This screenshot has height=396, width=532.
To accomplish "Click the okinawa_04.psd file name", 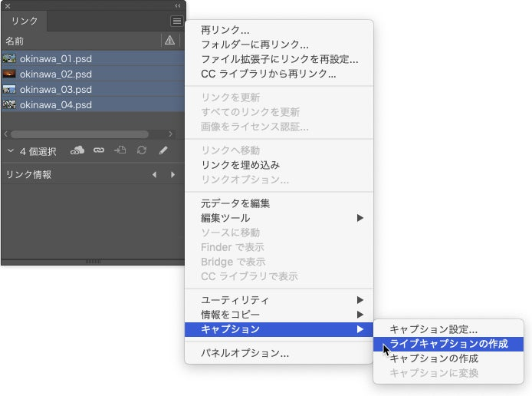I will (x=56, y=104).
